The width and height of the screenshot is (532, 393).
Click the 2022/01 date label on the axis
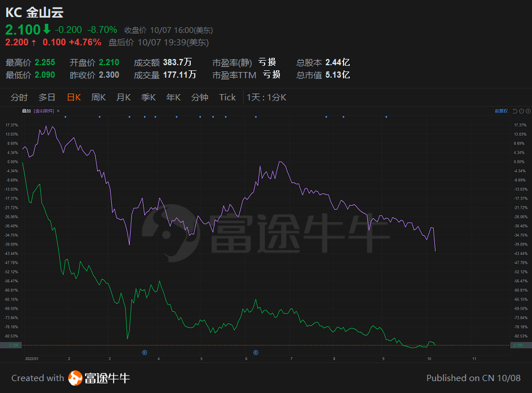[32, 359]
